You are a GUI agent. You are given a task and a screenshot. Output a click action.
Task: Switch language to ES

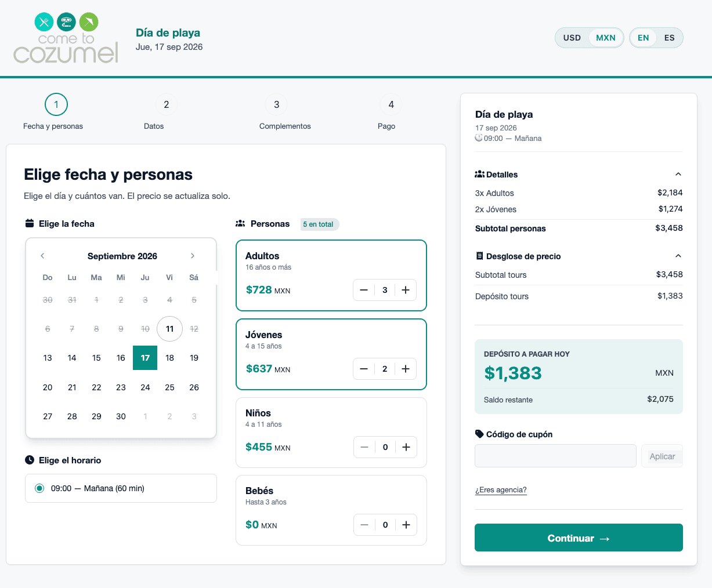[670, 38]
